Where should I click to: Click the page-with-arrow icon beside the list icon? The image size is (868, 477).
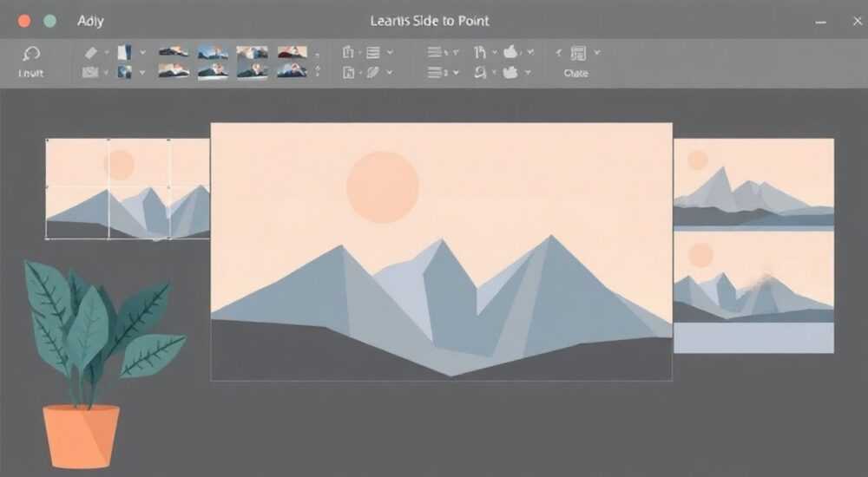click(x=348, y=53)
